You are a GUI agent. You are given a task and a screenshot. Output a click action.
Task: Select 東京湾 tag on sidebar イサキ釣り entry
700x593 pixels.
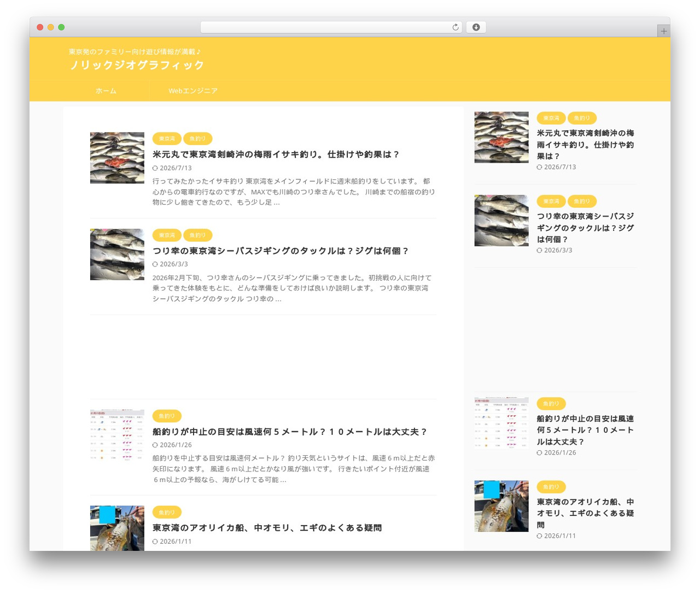coord(551,118)
